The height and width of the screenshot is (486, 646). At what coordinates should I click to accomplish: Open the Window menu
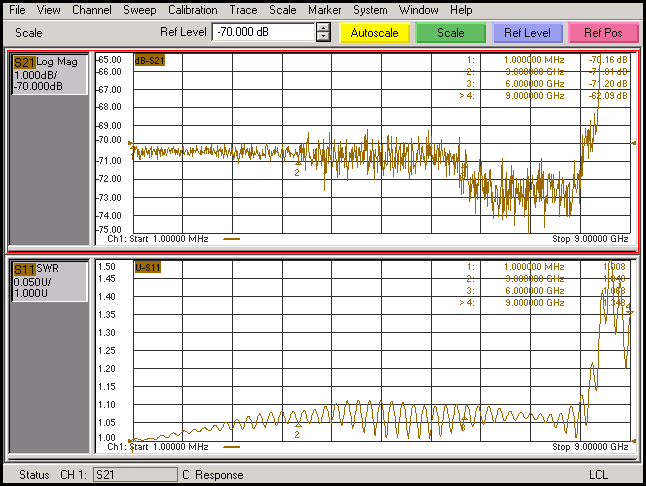(x=418, y=9)
